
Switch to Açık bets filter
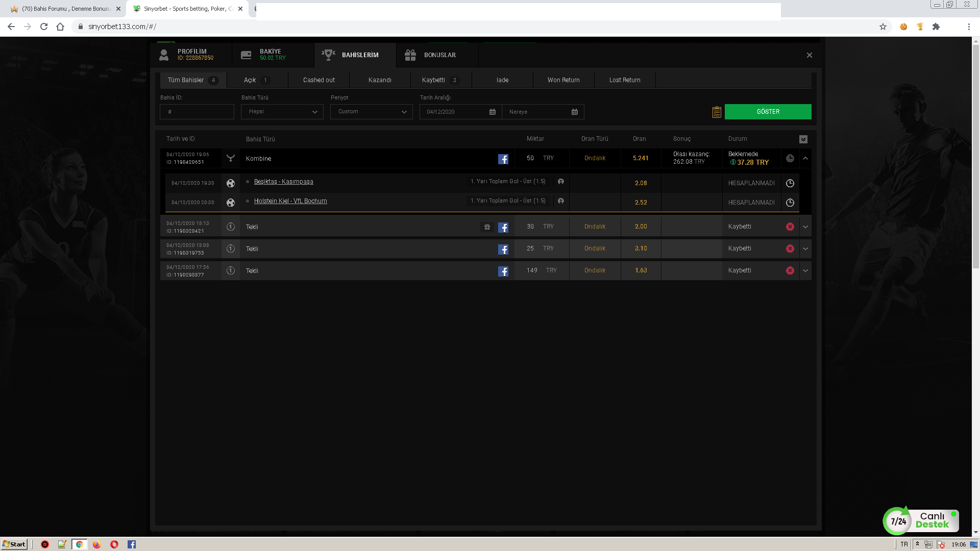257,80
